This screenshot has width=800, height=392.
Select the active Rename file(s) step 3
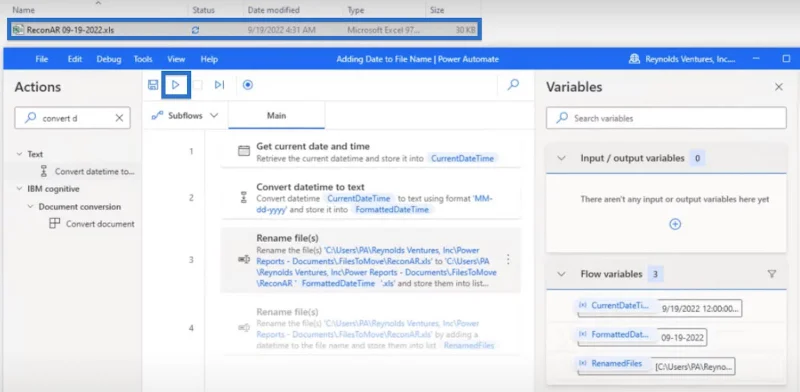tap(370, 260)
